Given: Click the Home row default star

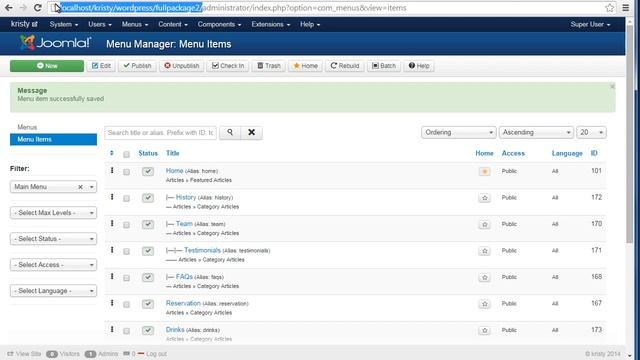Looking at the screenshot, I should point(484,171).
